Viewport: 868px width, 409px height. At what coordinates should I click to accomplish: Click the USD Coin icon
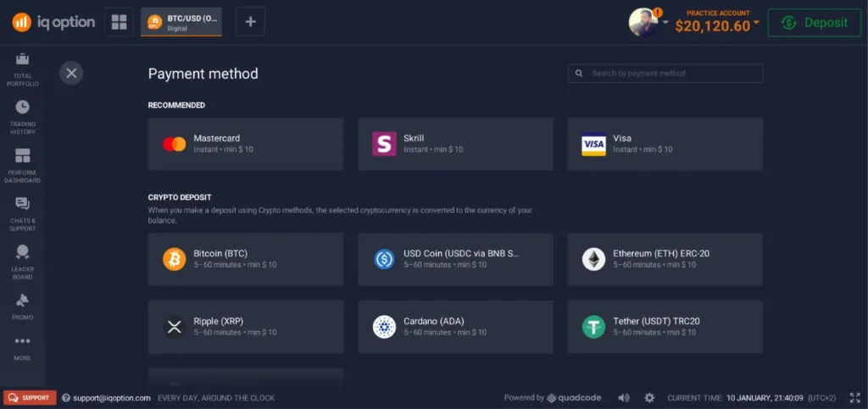pyautogui.click(x=384, y=259)
